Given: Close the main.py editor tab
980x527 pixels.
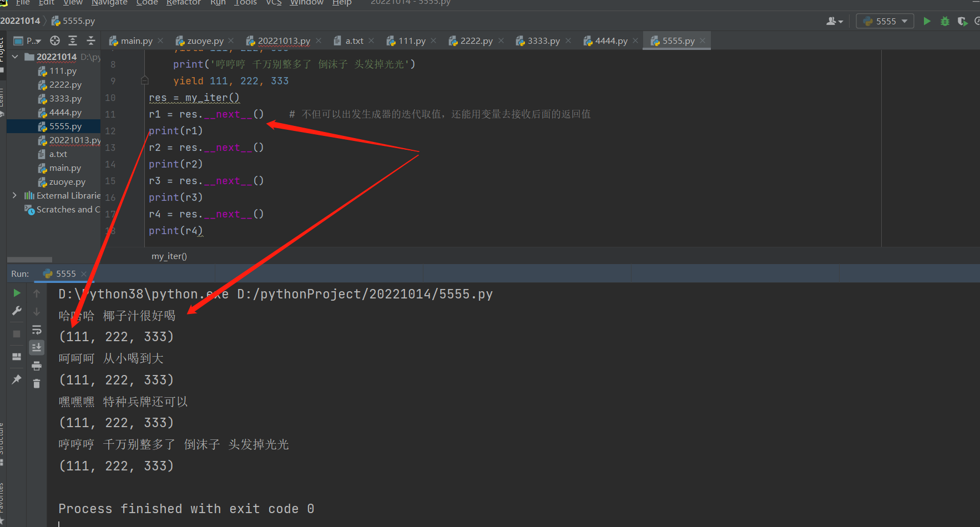Looking at the screenshot, I should (160, 40).
